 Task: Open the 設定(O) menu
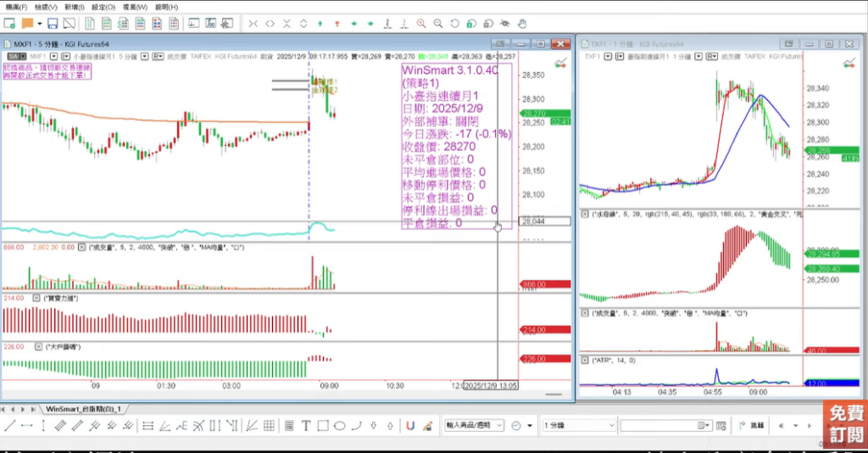coord(103,7)
